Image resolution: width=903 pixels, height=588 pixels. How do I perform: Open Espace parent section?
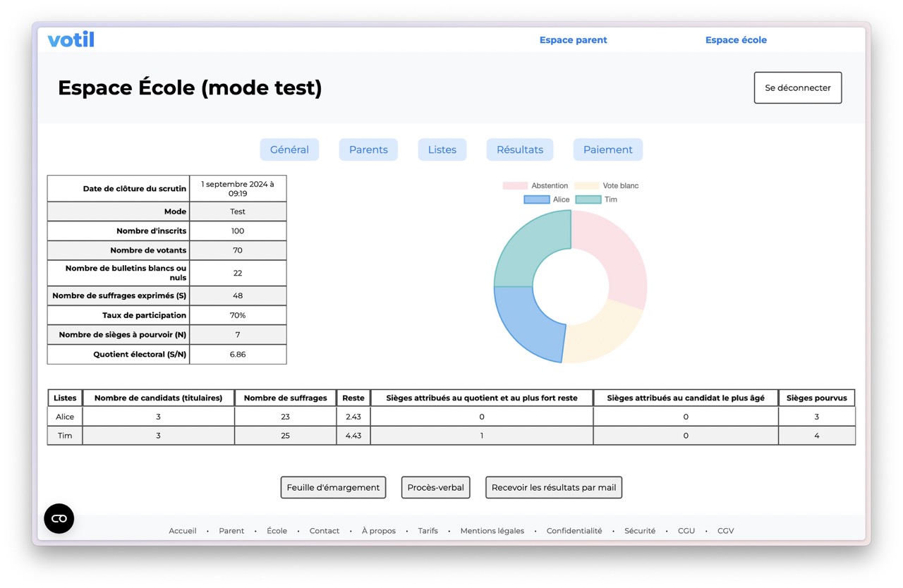tap(573, 40)
